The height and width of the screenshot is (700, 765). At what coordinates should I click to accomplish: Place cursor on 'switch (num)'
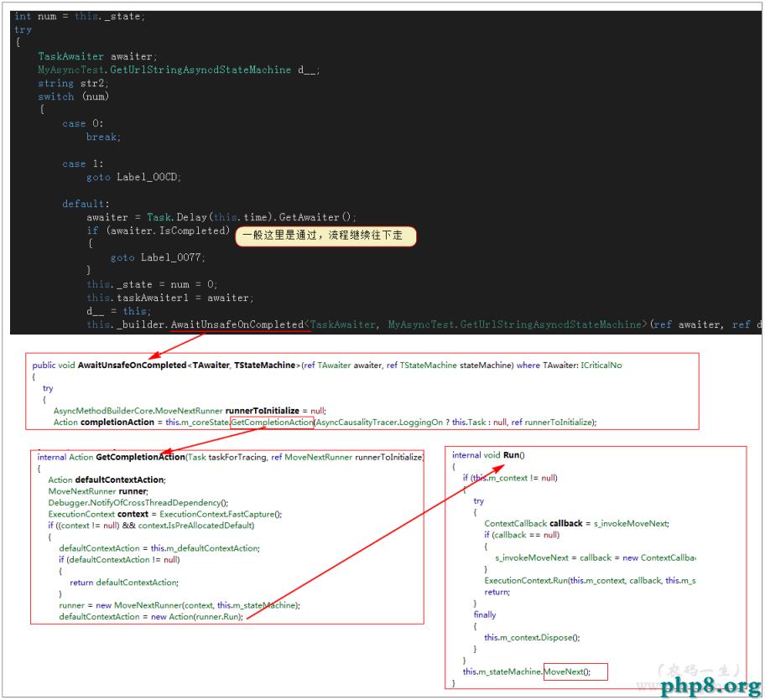tap(73, 96)
